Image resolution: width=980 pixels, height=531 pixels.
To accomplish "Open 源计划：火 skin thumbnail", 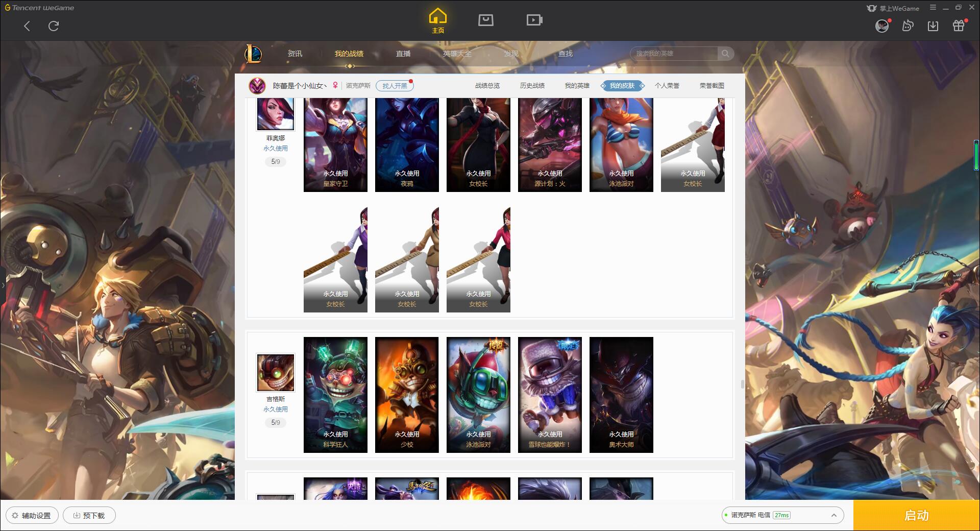I will coord(550,145).
